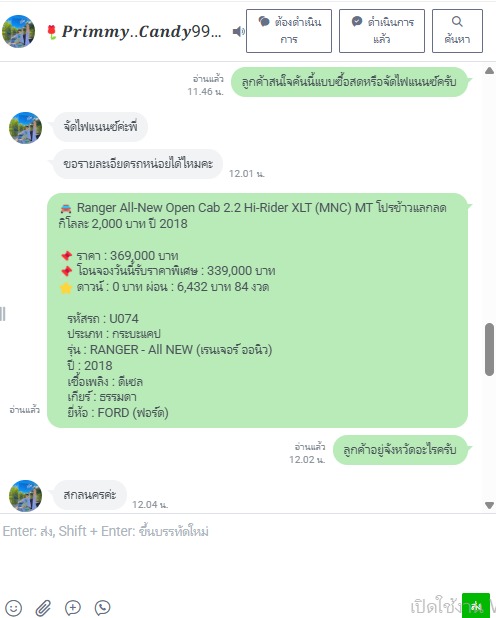
Task: Toggle the chat notification speaker icon
Action: point(239,32)
